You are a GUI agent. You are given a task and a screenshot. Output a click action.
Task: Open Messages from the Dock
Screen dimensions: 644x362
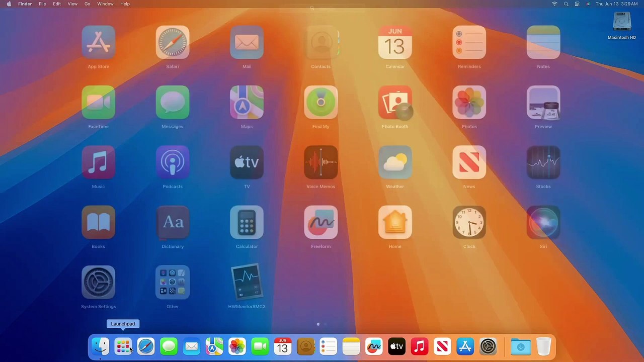[x=169, y=346]
